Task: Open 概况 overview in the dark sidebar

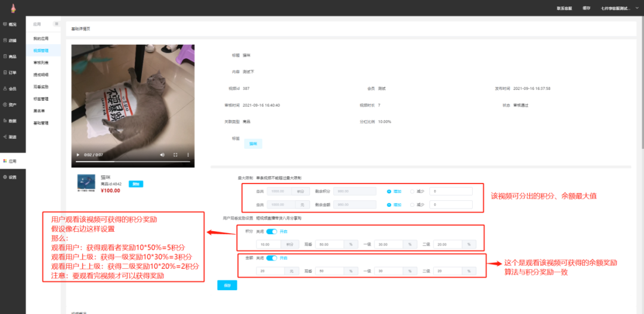Action: tap(10, 24)
